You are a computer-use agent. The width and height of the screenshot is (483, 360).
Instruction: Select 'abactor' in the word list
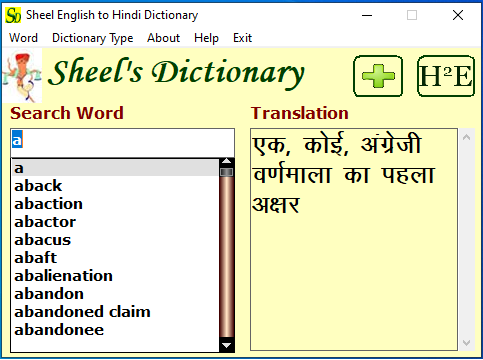[115, 222]
